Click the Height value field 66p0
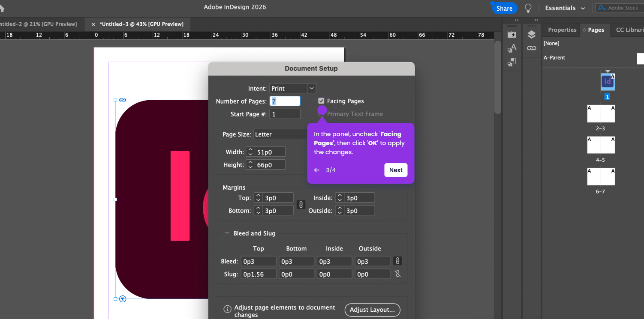The width and height of the screenshot is (644, 319). click(x=270, y=165)
